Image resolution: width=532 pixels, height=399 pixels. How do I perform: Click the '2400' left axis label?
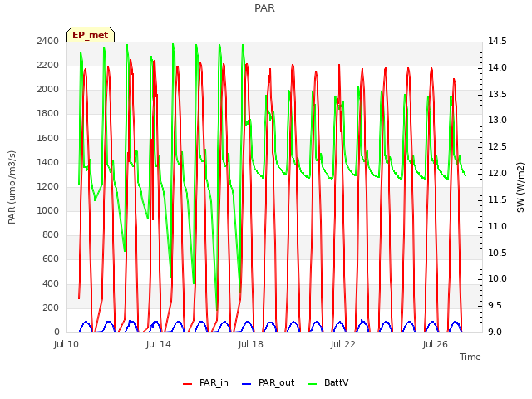pyautogui.click(x=48, y=41)
